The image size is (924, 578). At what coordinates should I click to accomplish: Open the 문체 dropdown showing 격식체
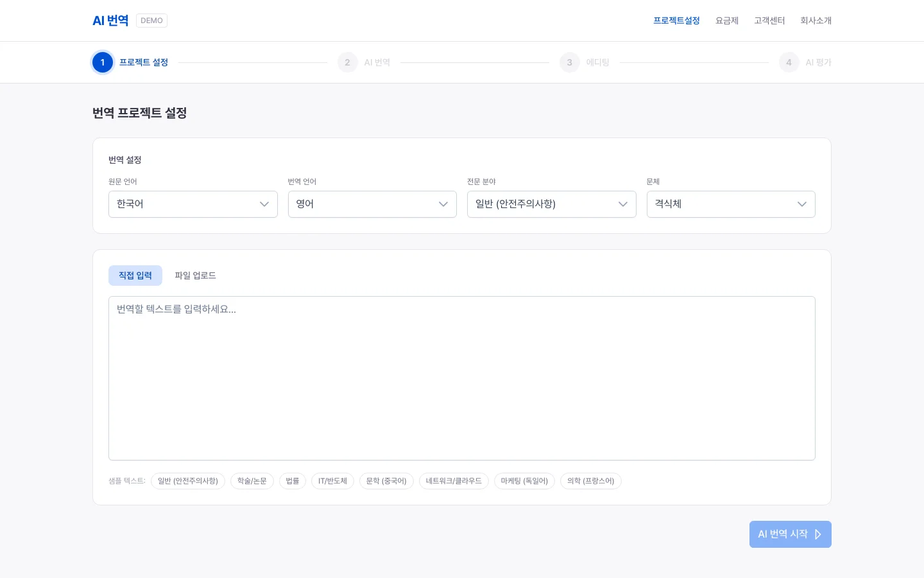[731, 204]
